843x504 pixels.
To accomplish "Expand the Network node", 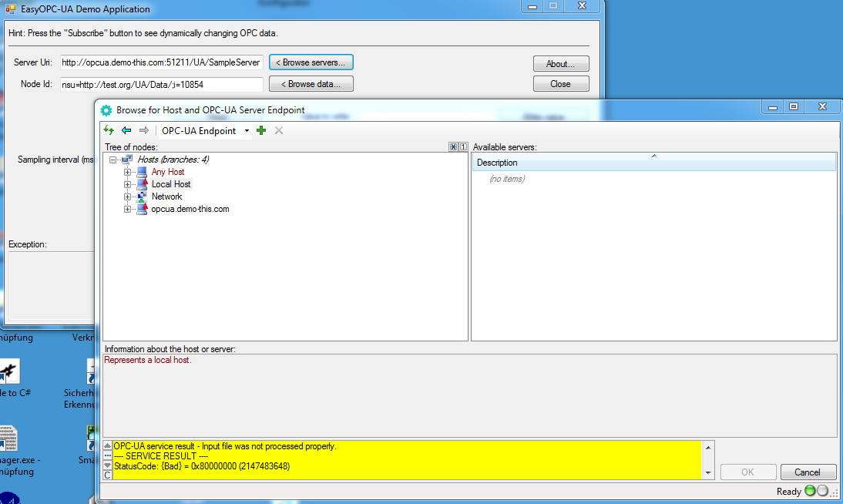I will point(127,197).
